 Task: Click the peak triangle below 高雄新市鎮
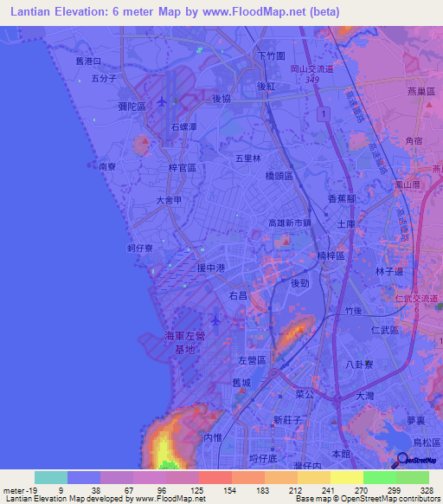(286, 242)
